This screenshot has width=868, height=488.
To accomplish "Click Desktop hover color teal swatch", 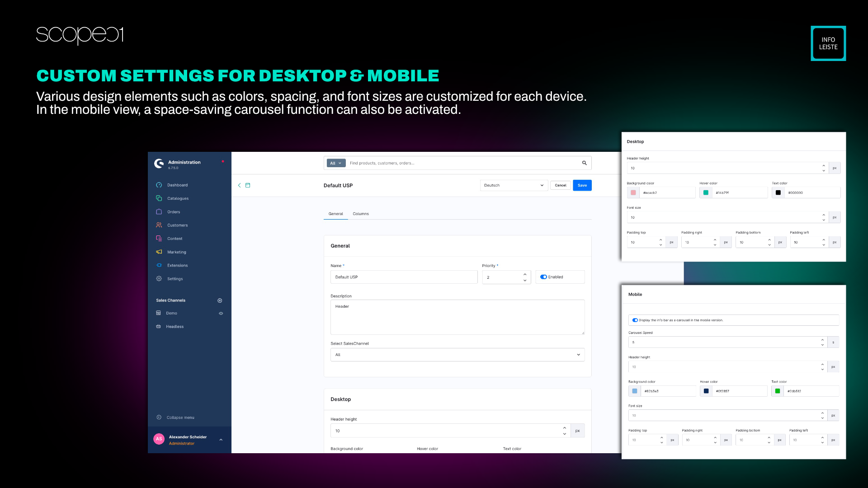I will [706, 192].
